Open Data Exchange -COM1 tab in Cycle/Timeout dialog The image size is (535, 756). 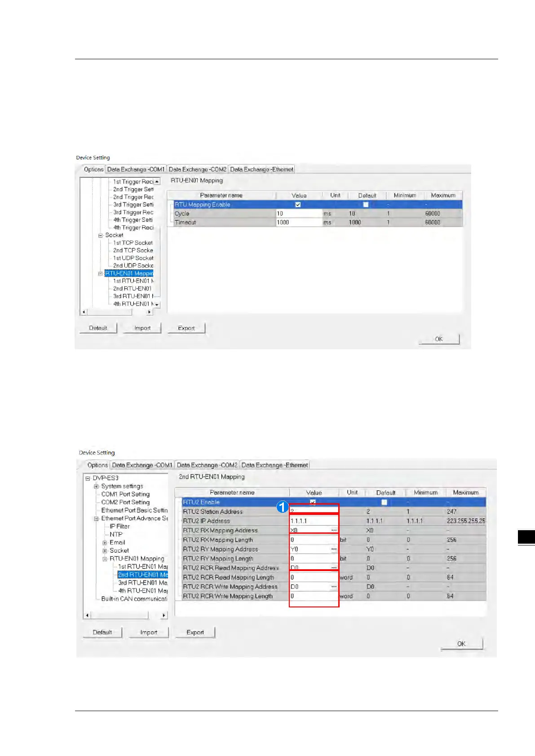(x=136, y=169)
